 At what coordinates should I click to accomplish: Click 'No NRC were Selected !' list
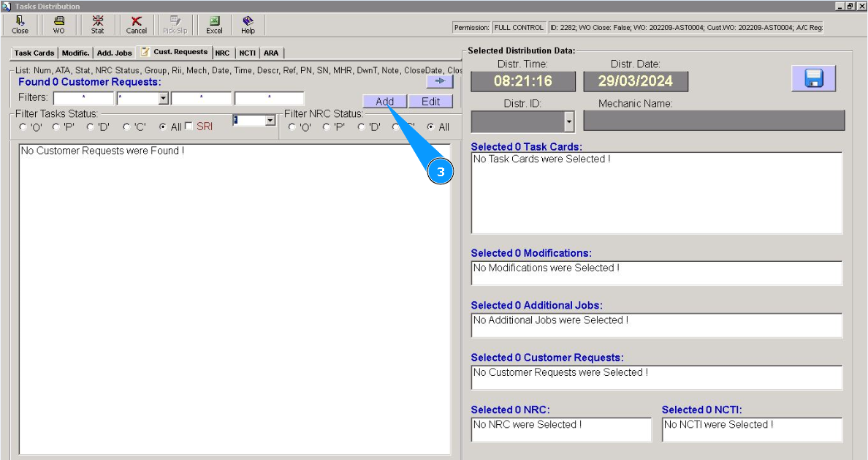[561, 429]
